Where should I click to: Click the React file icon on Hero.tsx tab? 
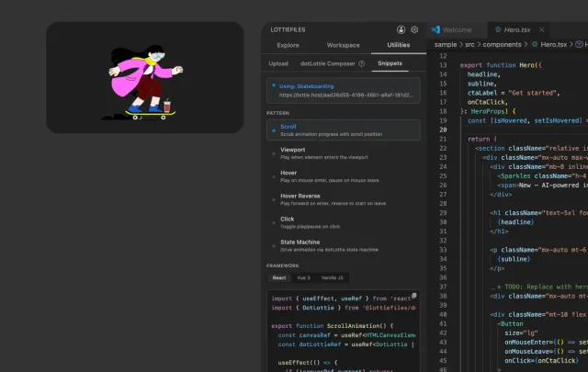[498, 29]
